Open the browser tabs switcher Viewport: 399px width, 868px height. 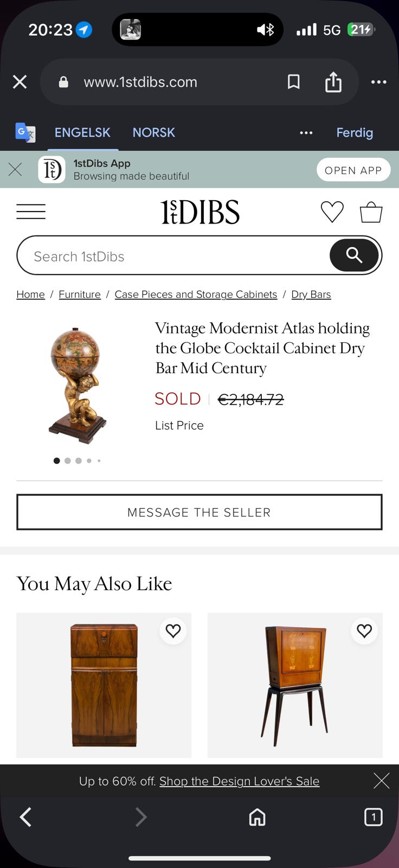(x=373, y=817)
